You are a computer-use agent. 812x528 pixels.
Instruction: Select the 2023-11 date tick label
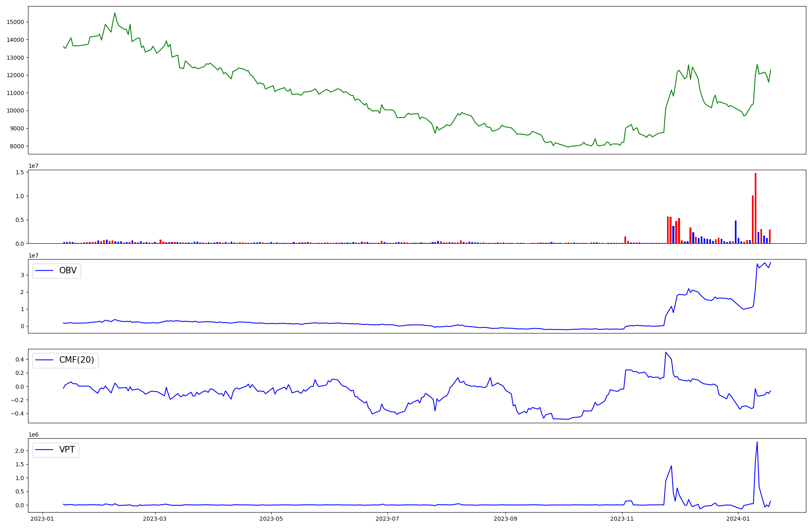click(x=622, y=519)
